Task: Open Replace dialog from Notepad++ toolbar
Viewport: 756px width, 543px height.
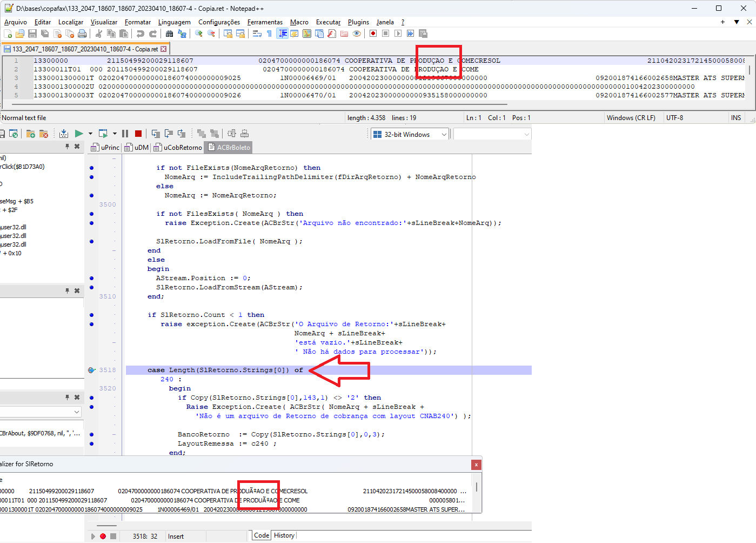Action: click(x=182, y=34)
